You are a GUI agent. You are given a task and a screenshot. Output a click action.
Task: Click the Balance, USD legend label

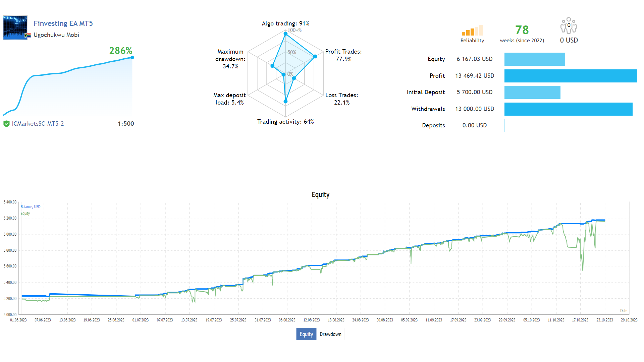(31, 207)
